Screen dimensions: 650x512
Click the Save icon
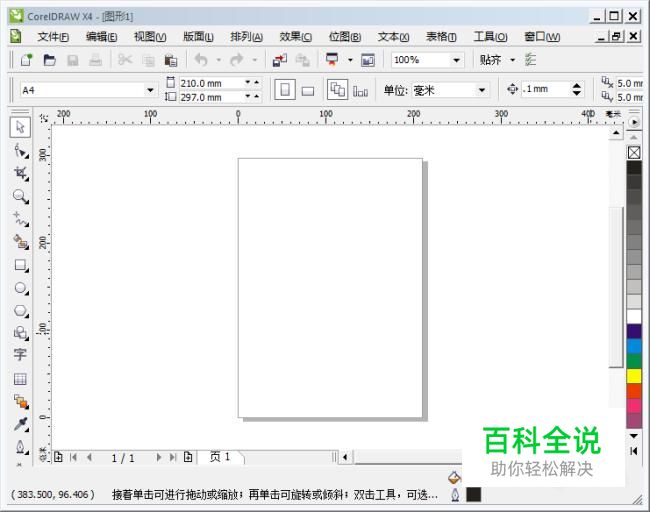click(x=73, y=61)
